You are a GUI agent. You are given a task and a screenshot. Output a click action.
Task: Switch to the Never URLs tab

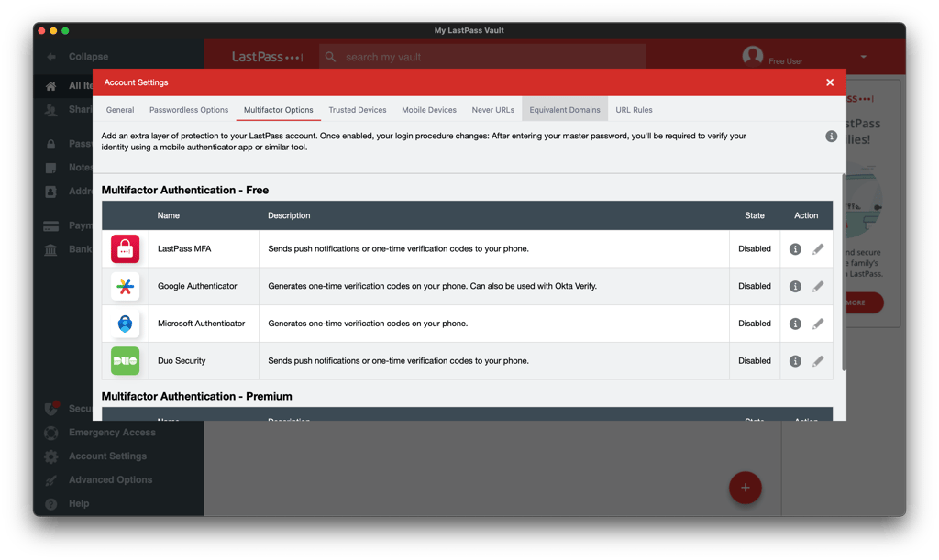(492, 110)
